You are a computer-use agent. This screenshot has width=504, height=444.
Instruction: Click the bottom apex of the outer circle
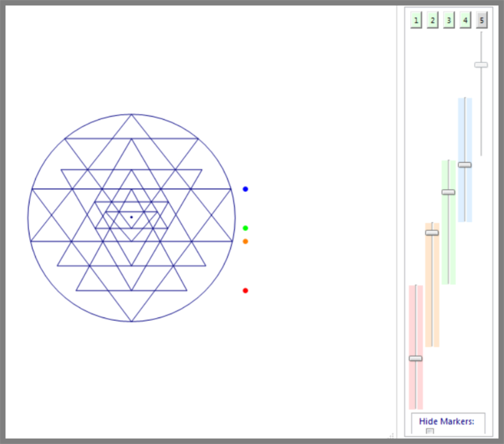point(132,321)
